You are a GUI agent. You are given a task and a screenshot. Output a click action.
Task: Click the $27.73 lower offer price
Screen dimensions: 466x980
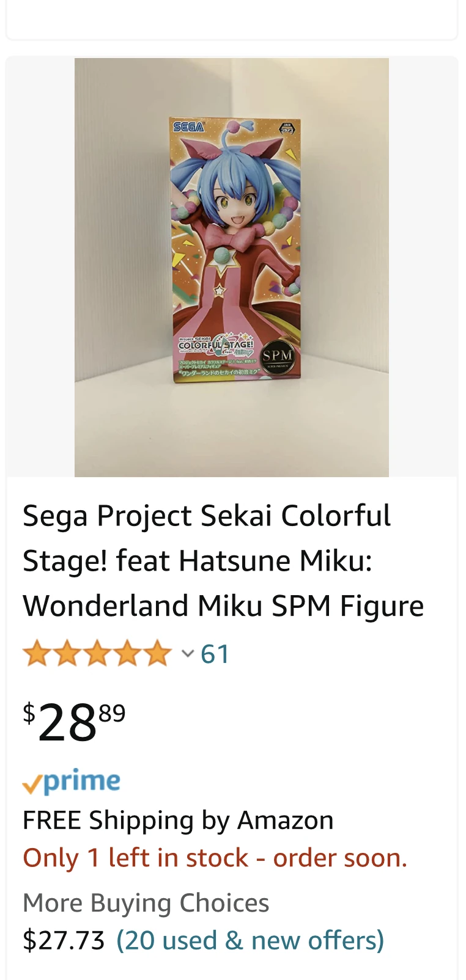coord(64,940)
